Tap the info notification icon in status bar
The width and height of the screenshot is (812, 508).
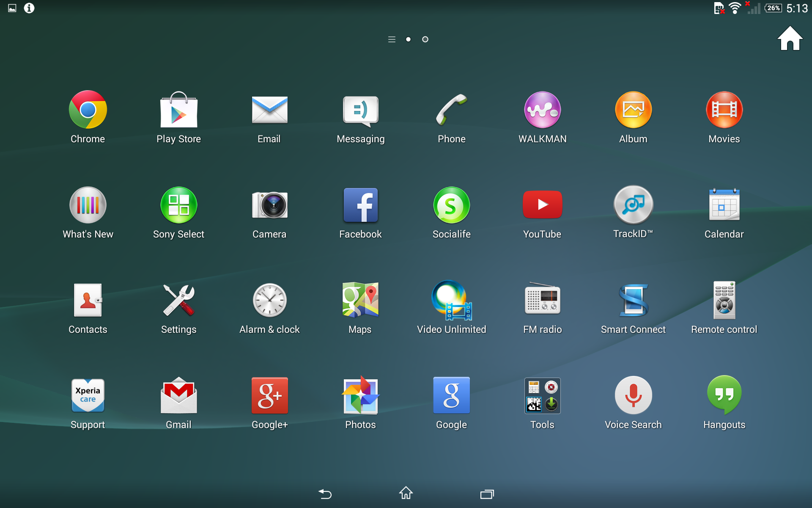pyautogui.click(x=29, y=8)
